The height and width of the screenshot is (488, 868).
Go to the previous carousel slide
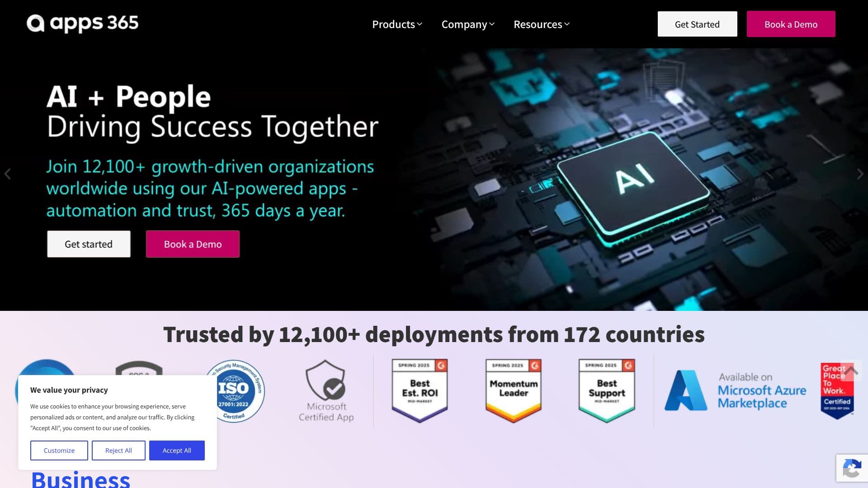[7, 174]
